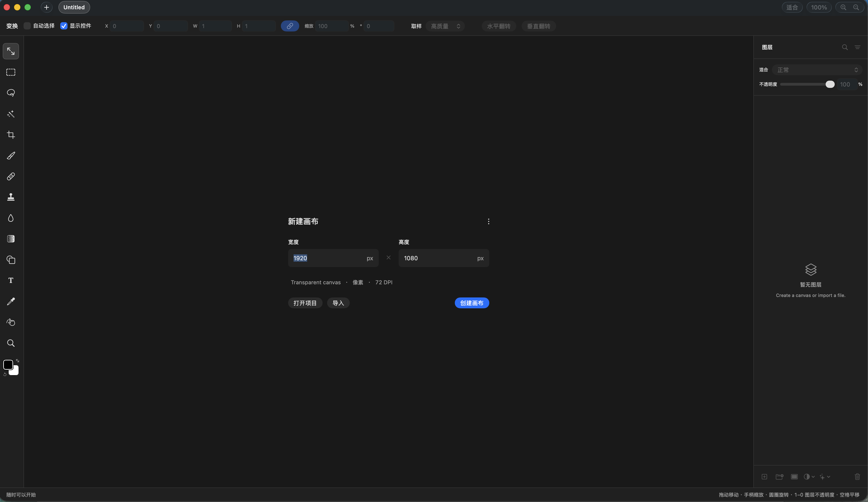868x502 pixels.
Task: Add a new tab with plus button
Action: [x=46, y=7]
